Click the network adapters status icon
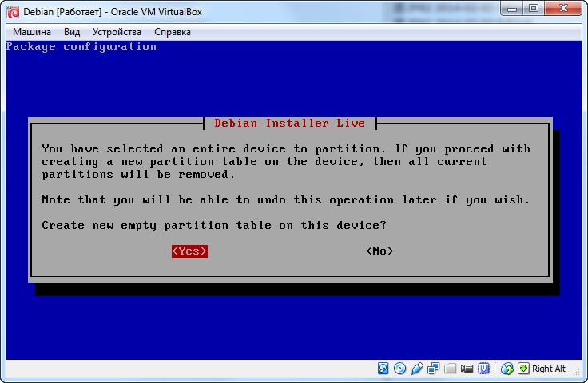 [434, 369]
